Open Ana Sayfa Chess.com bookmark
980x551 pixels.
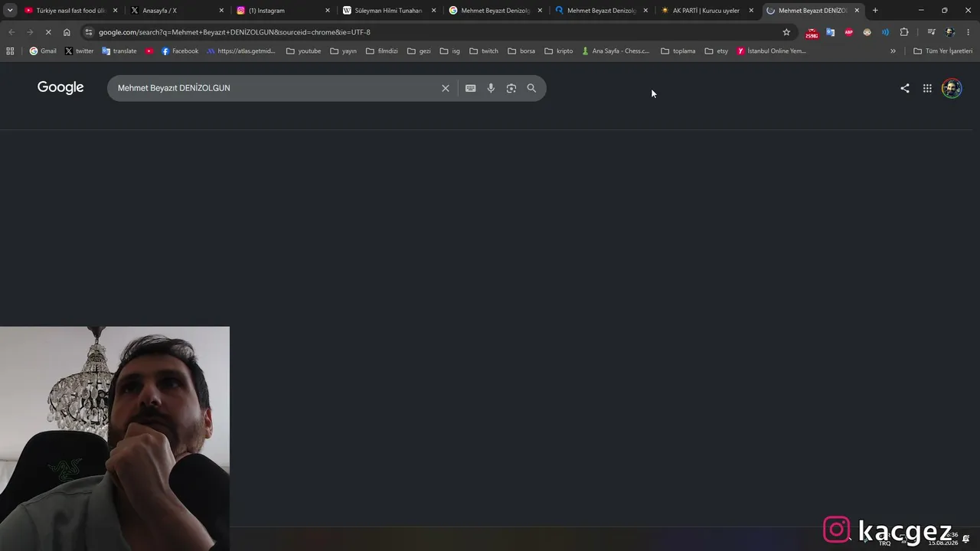point(616,51)
